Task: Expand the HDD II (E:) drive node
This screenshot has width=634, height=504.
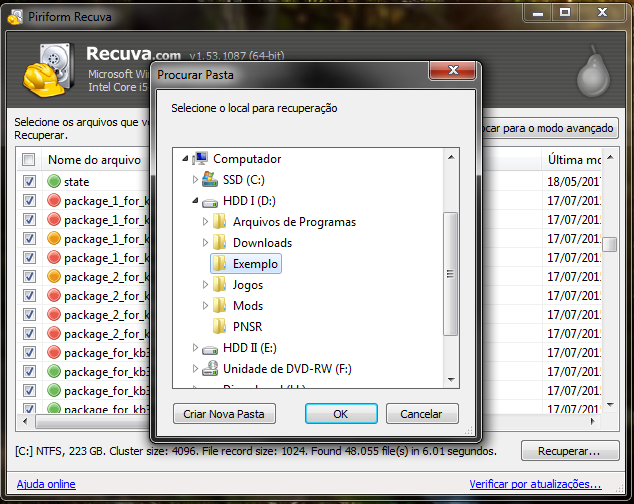Action: [x=195, y=348]
